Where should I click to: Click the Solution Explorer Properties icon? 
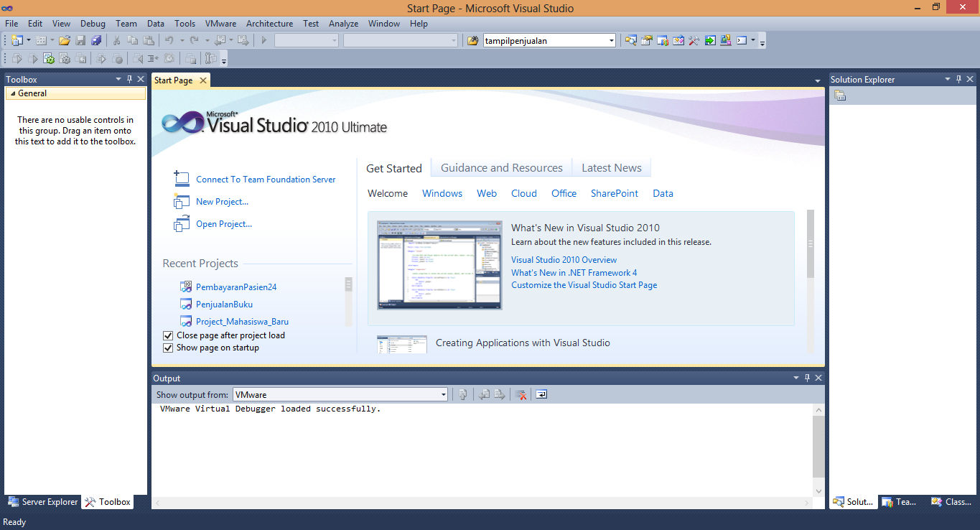tap(840, 96)
